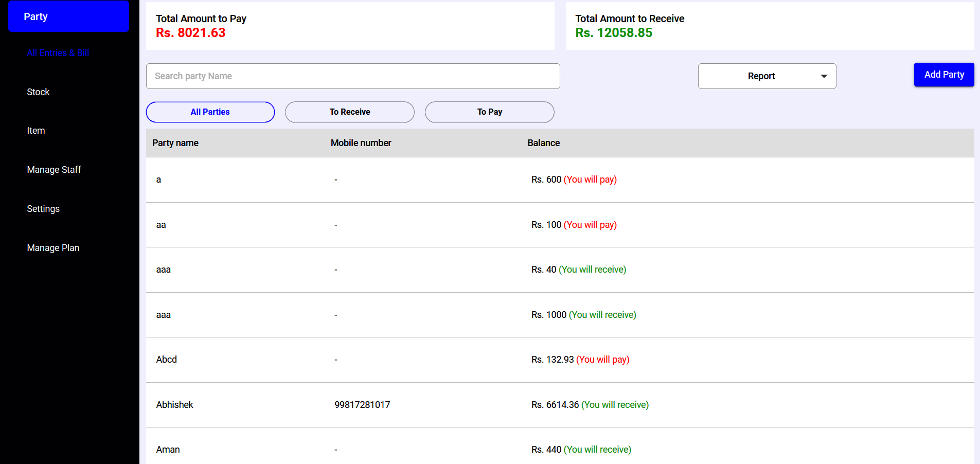The height and width of the screenshot is (464, 980).
Task: Switch to the To Receive tab
Action: (x=349, y=112)
